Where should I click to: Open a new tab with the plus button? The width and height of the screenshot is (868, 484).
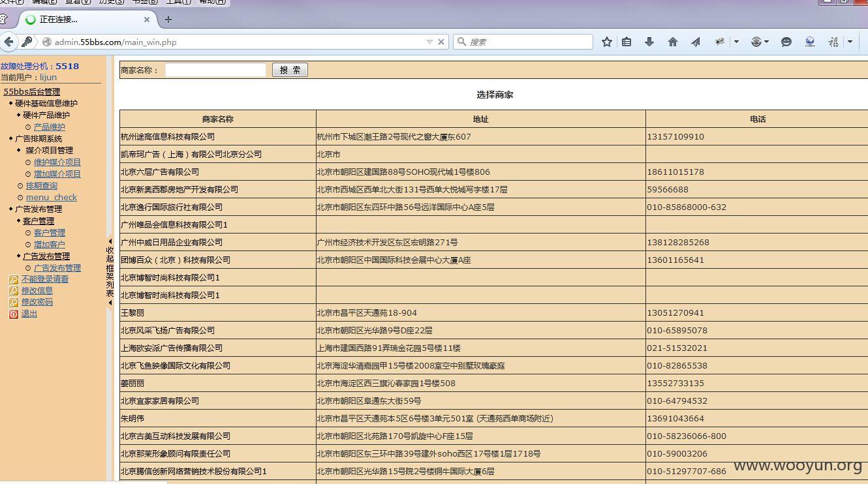coord(168,20)
